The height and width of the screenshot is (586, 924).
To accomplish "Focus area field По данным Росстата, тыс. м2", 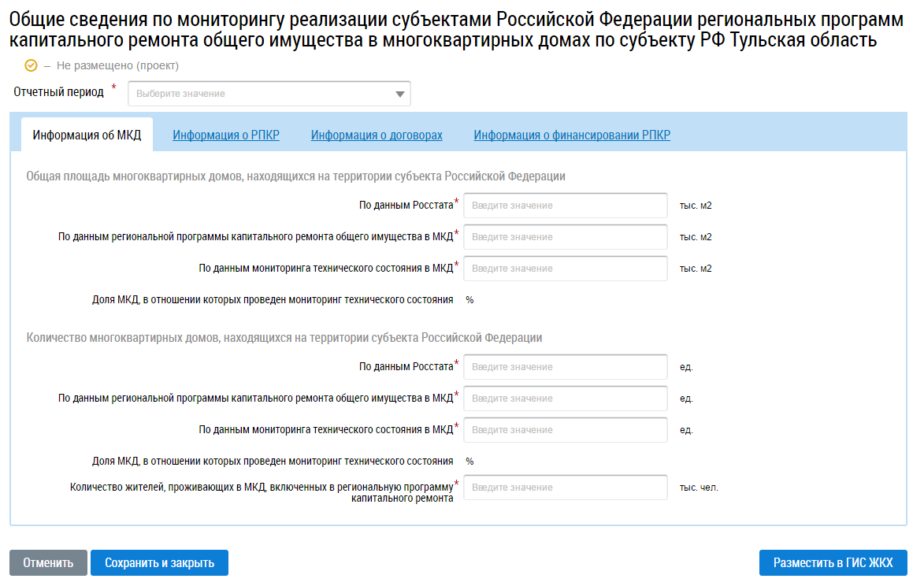I will click(565, 206).
